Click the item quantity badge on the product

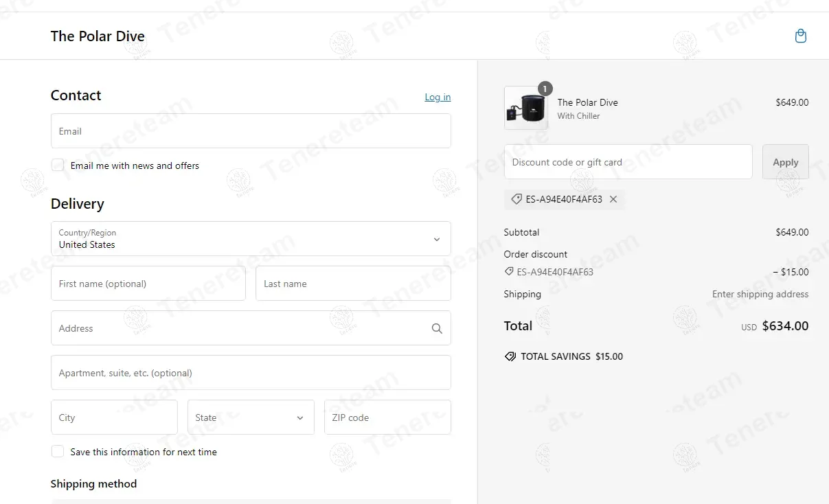[545, 89]
